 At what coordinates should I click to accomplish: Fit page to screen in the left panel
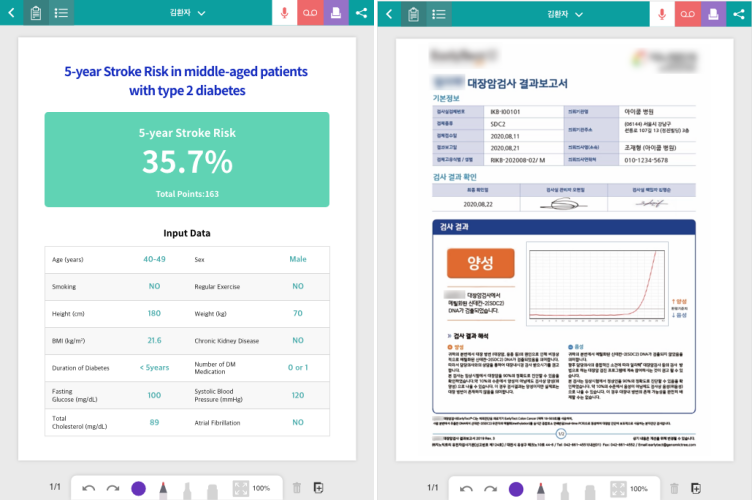coord(240,488)
